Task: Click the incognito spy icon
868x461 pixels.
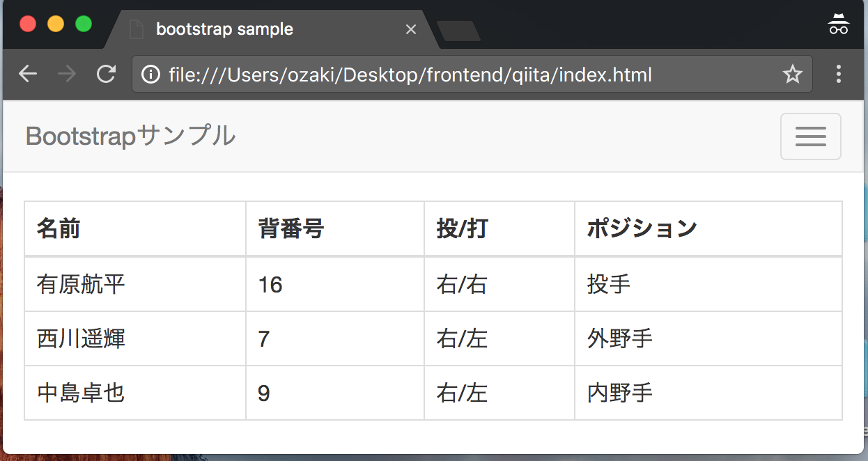Action: pos(839,23)
